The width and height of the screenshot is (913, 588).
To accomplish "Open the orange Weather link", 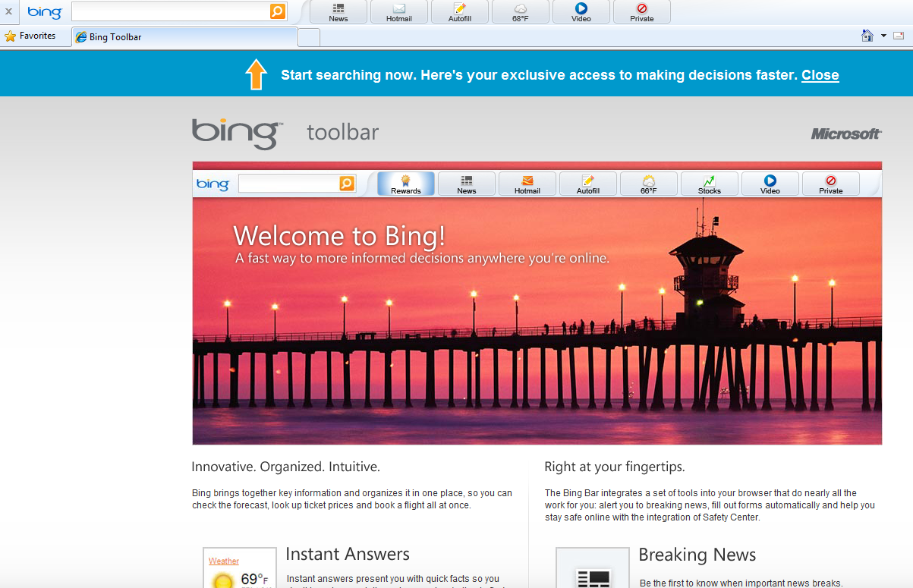I will pos(224,561).
